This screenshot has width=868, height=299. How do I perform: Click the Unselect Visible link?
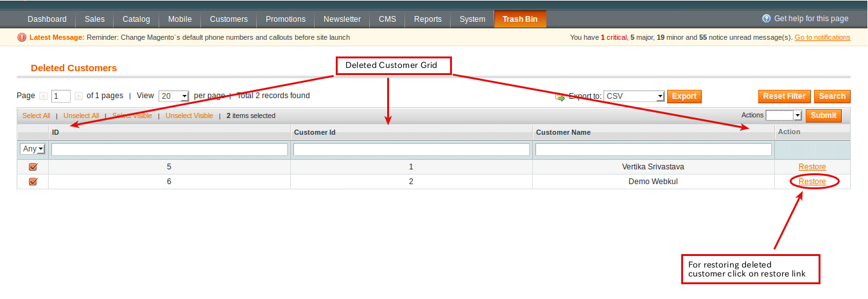pyautogui.click(x=189, y=116)
